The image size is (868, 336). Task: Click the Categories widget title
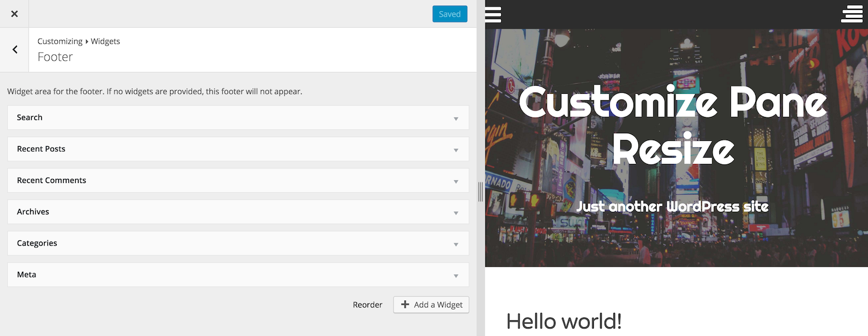[37, 243]
